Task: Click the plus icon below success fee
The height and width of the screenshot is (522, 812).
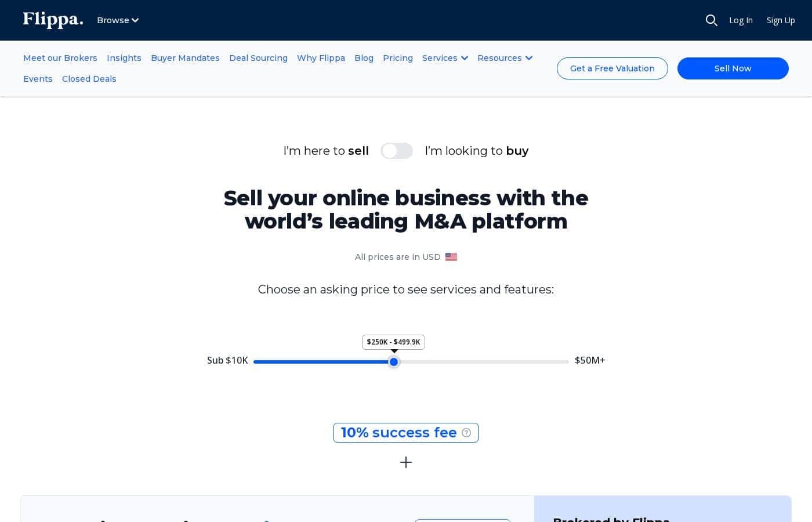Action: click(x=406, y=462)
